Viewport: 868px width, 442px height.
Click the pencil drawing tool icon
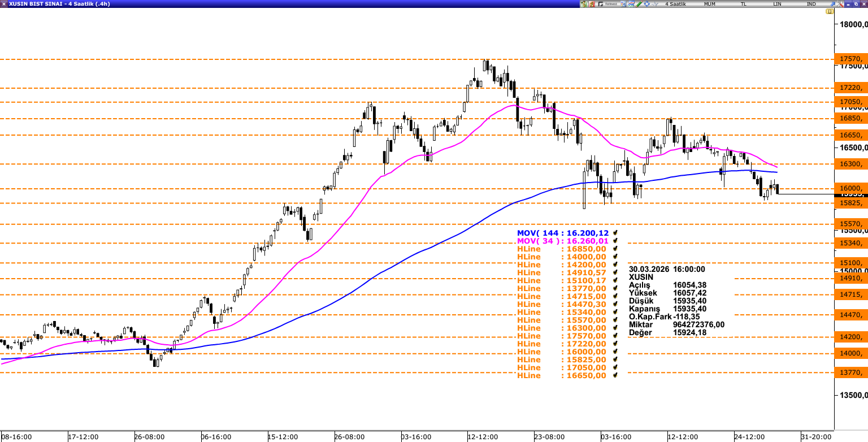(x=639, y=4)
